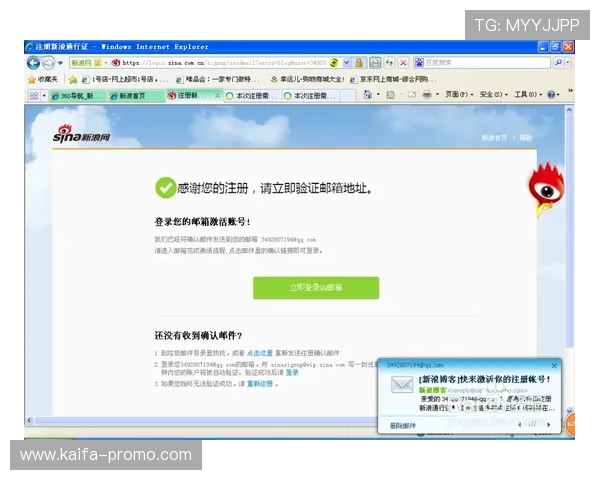This screenshot has height=480, width=600.
Task: Open the 唯品会 favorites bar link
Action: tap(217, 80)
